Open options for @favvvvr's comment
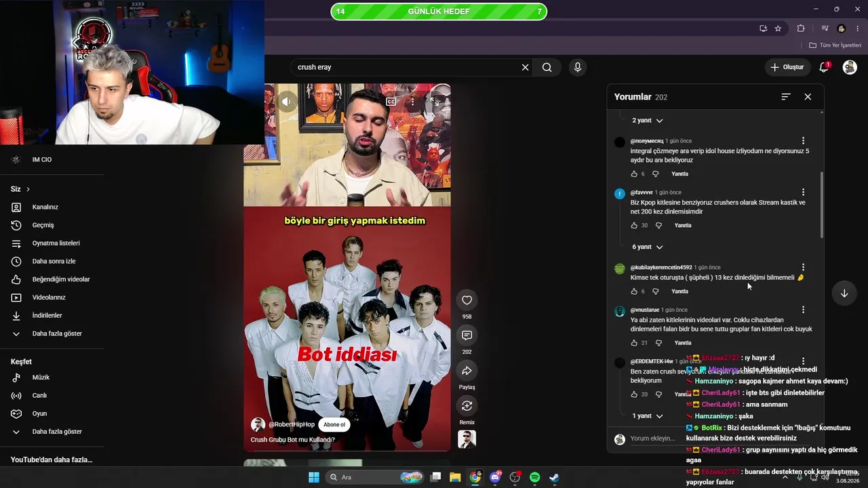The height and width of the screenshot is (488, 868). [x=803, y=192]
